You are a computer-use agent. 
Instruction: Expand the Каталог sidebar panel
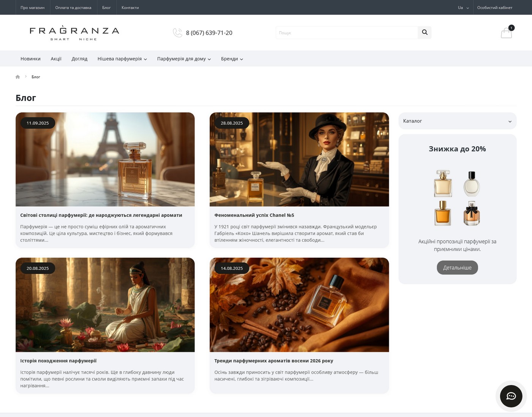click(x=457, y=121)
